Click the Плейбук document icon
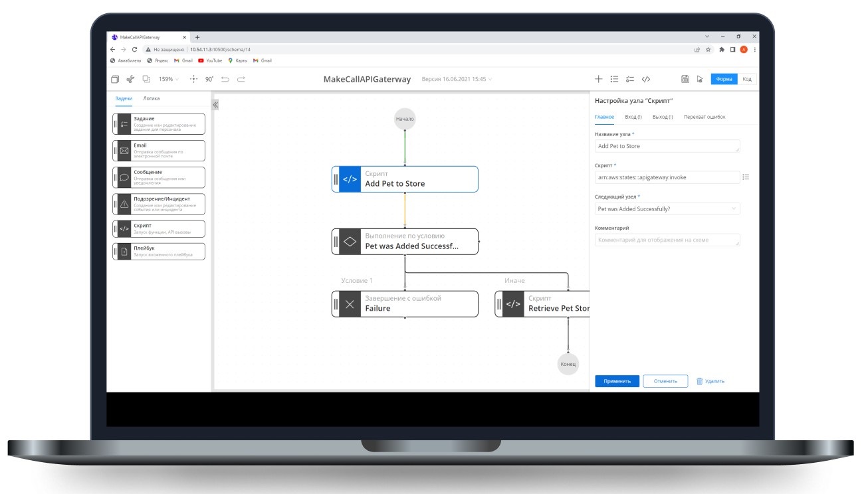The height and width of the screenshot is (494, 868). pyautogui.click(x=124, y=252)
